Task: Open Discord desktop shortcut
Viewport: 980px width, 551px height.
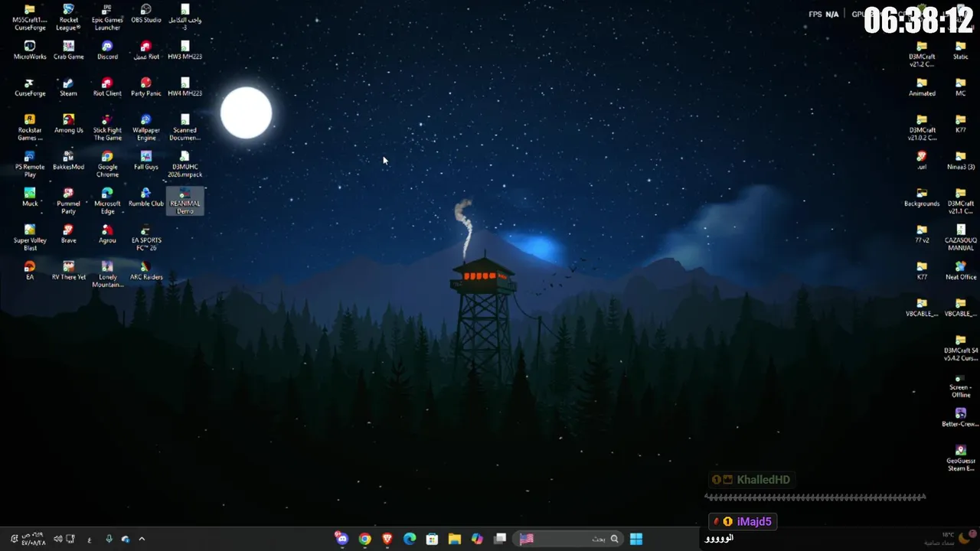Action: coord(107,51)
